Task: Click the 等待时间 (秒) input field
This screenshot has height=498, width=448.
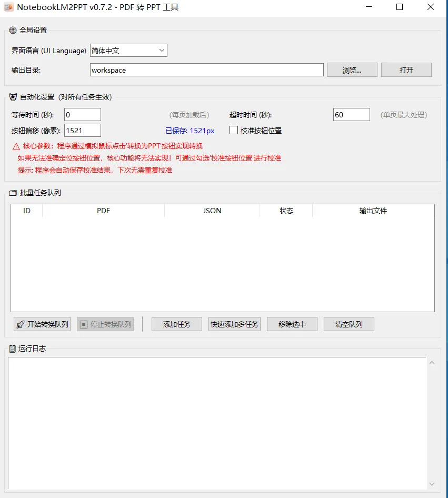Action: (83, 115)
